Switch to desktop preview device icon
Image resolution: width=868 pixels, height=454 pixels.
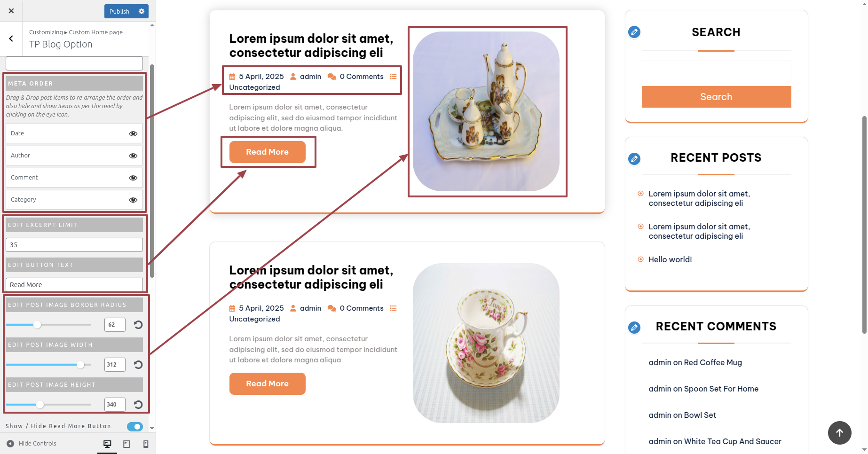coord(107,444)
